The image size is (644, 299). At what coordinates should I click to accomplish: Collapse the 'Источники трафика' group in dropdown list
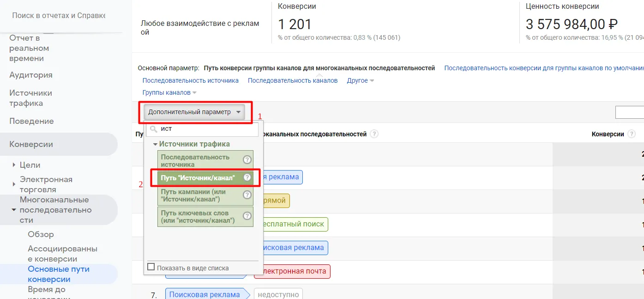coord(155,144)
